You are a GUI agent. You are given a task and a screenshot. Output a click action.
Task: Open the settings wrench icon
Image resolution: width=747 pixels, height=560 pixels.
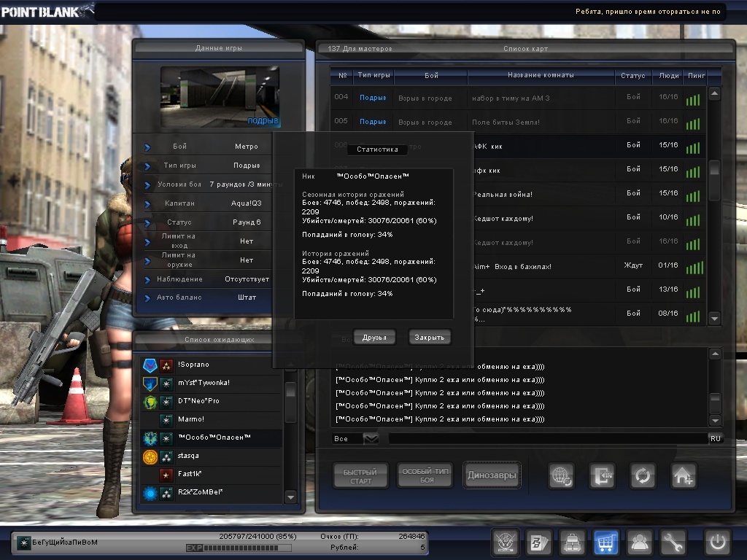(672, 542)
